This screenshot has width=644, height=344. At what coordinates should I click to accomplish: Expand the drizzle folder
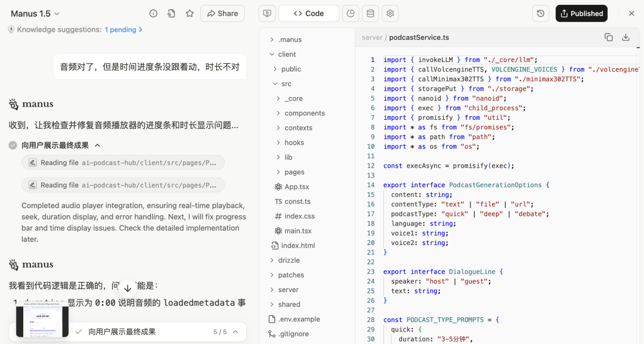289,261
